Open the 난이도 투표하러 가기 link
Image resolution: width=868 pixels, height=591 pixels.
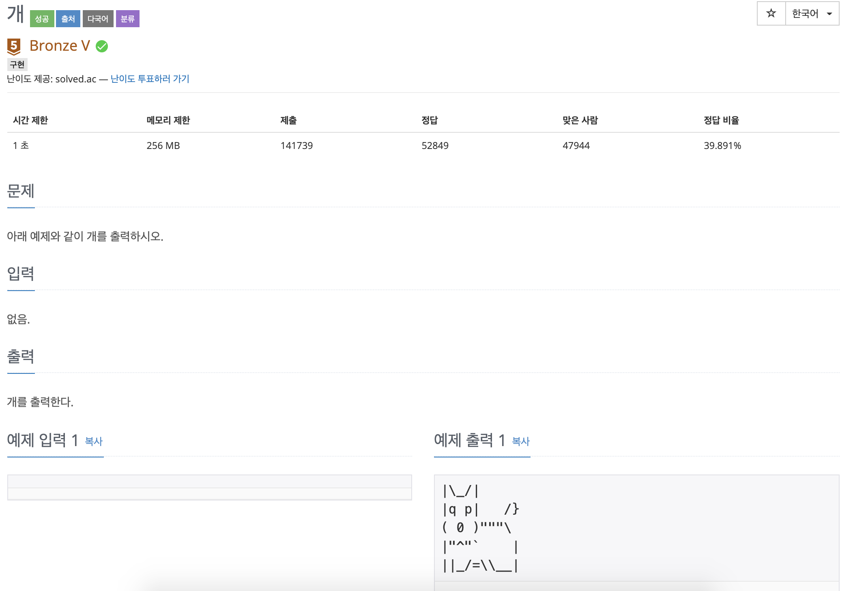[x=150, y=79]
